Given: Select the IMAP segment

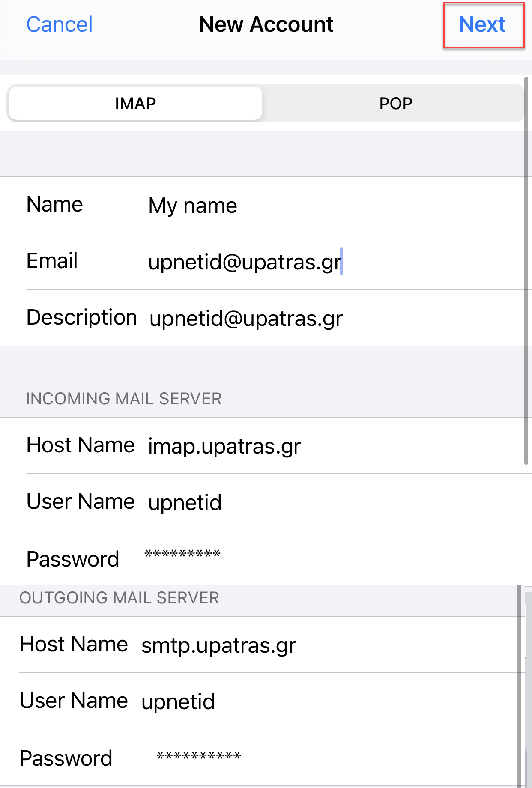Looking at the screenshot, I should point(135,103).
